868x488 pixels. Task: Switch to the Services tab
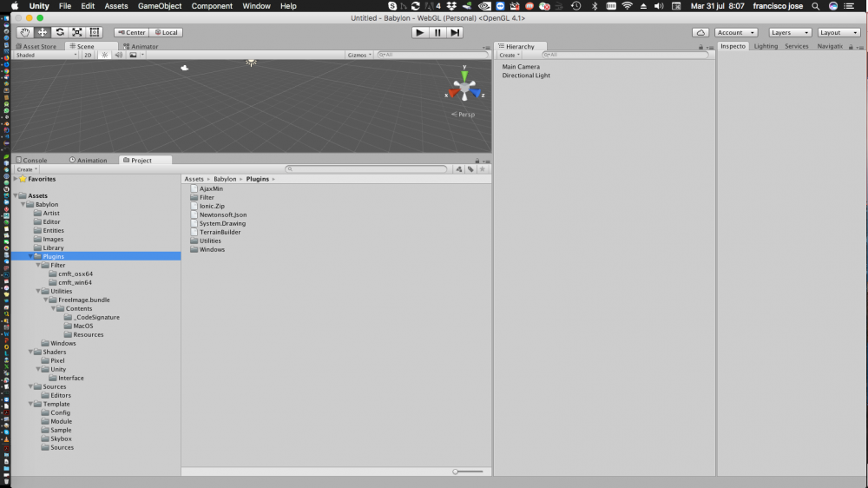[797, 46]
